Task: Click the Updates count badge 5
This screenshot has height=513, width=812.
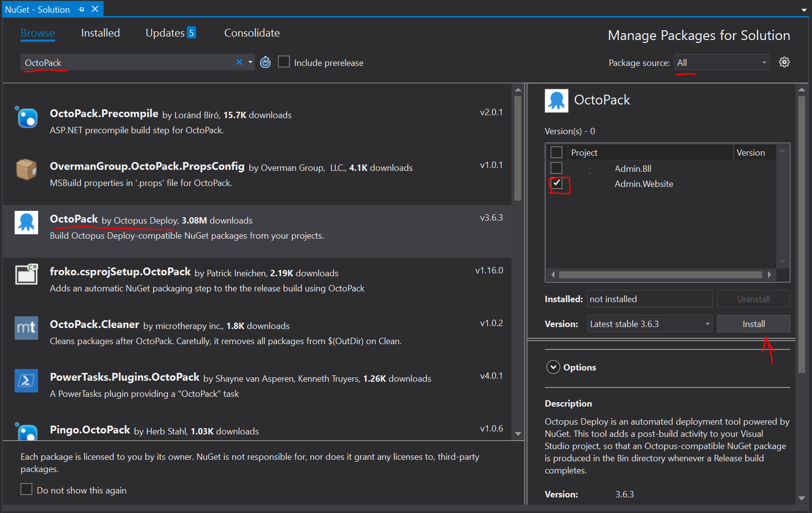Action: coord(192,33)
